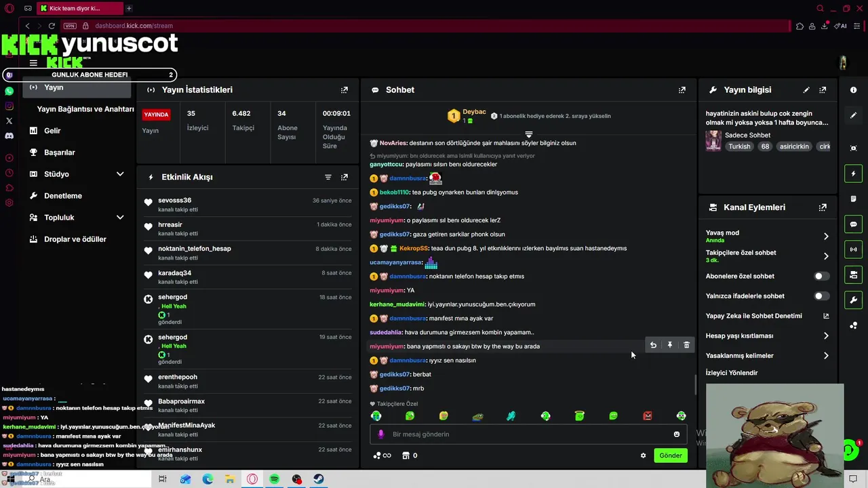The image size is (868, 488).
Task: Open Instagram in the Opera sidebar
Action: (x=9, y=106)
